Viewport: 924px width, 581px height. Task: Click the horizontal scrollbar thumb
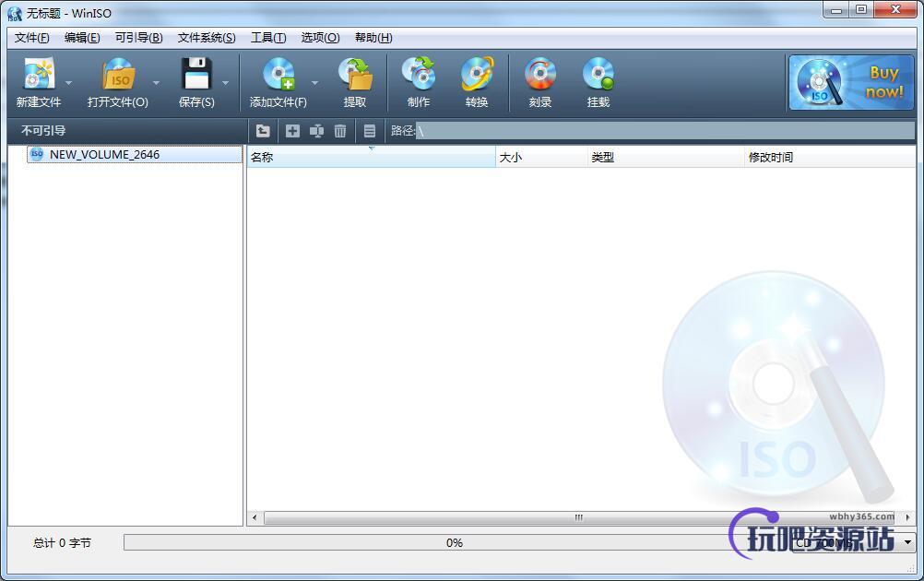click(579, 517)
